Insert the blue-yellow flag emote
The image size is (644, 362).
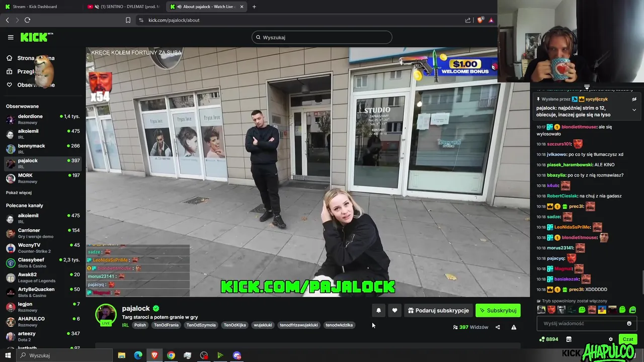click(x=602, y=310)
